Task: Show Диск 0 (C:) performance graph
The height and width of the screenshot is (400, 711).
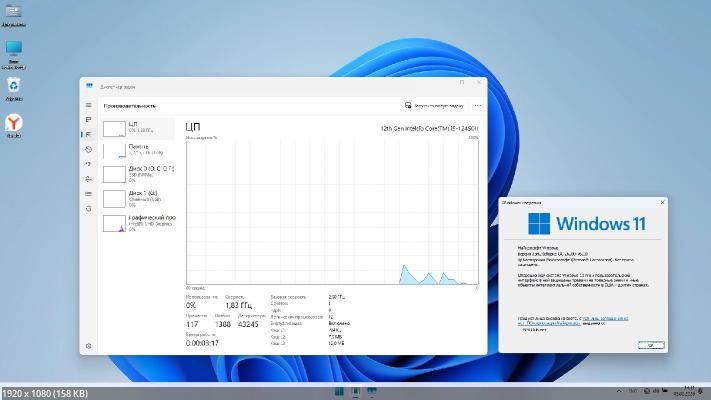Action: pos(138,173)
